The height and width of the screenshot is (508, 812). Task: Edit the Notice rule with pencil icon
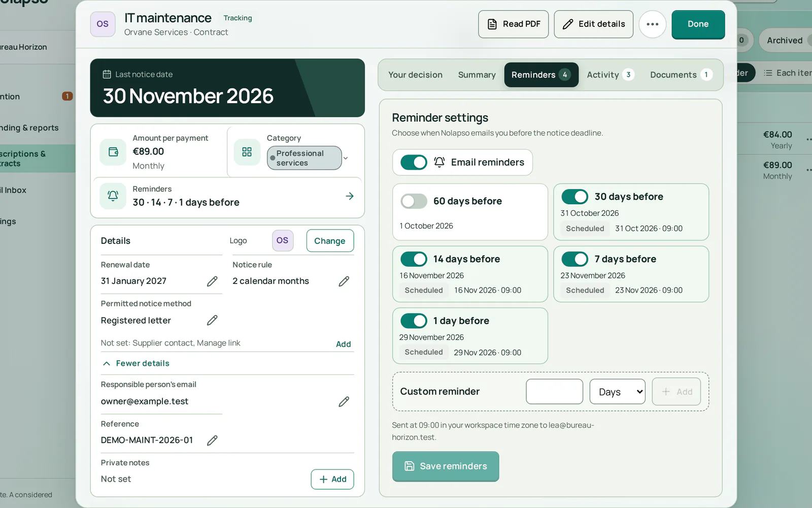click(344, 281)
